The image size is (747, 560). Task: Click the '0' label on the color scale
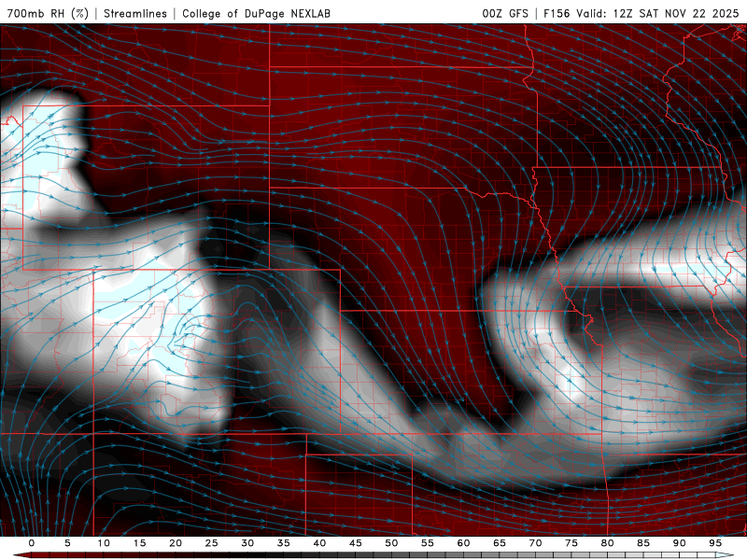(32, 543)
